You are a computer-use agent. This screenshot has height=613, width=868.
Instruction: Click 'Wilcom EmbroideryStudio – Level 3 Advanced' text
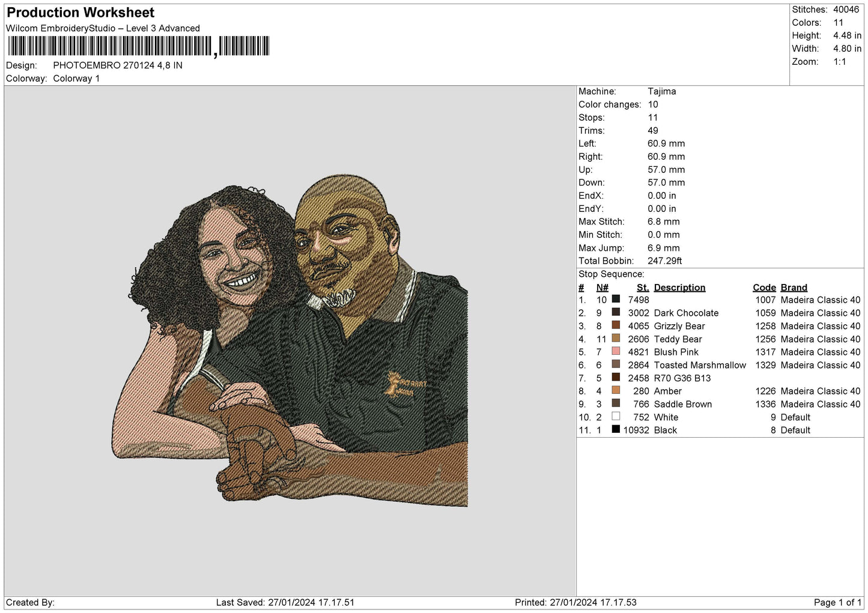point(103,28)
